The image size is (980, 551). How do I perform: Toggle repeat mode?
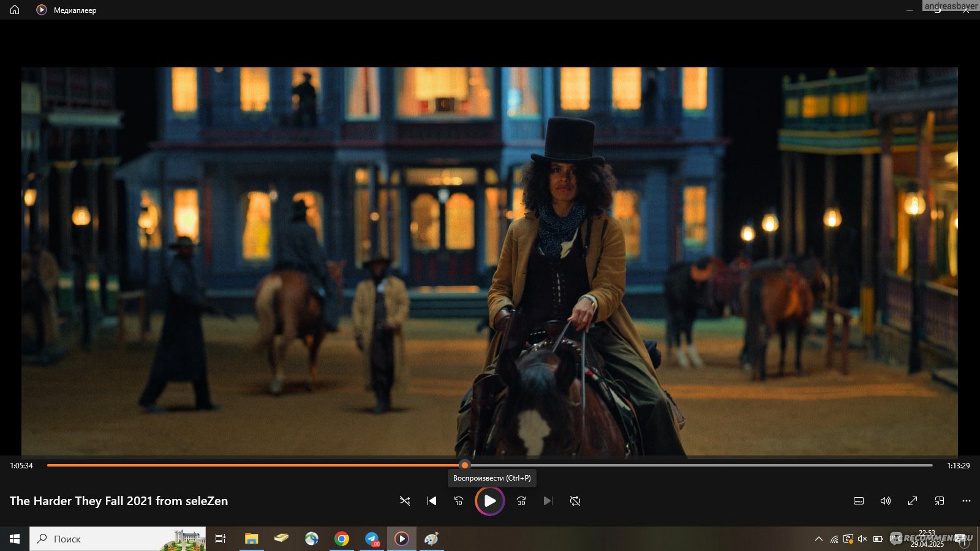(x=575, y=501)
